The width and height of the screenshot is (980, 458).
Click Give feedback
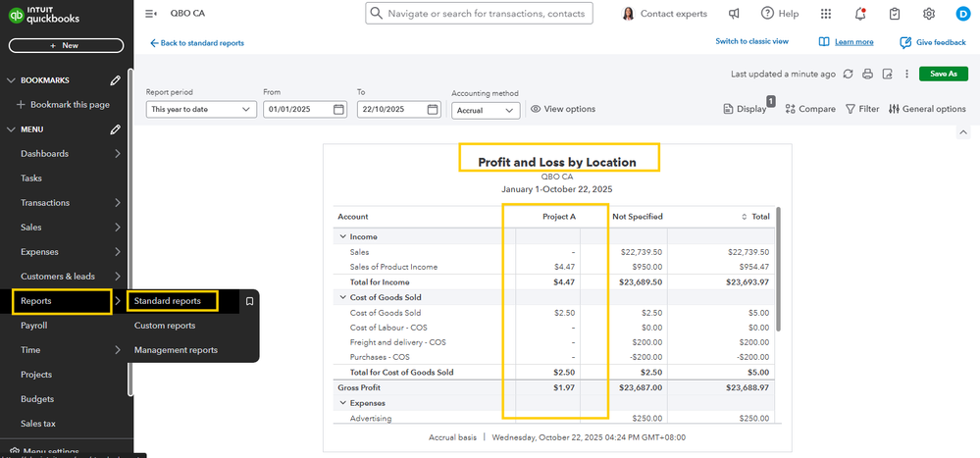coord(933,42)
